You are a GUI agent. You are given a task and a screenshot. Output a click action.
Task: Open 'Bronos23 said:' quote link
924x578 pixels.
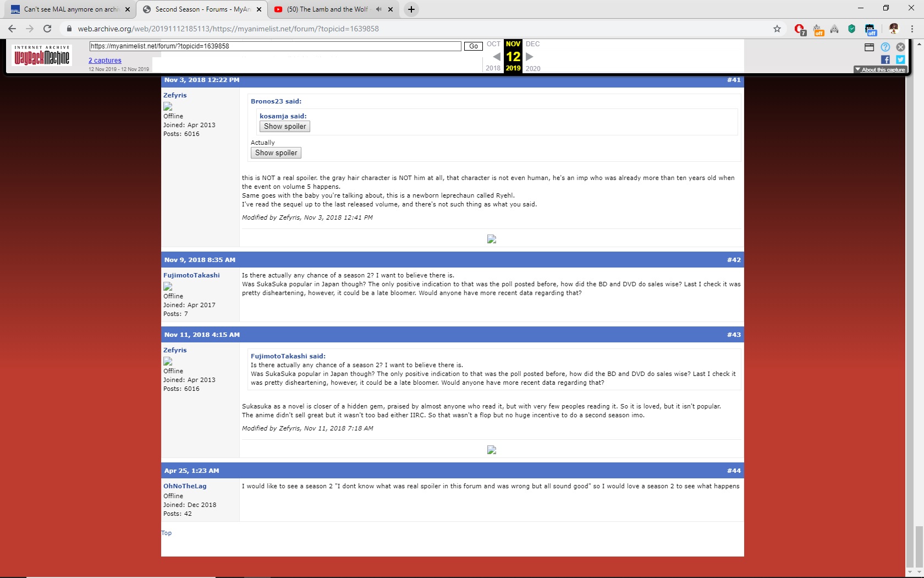click(276, 101)
